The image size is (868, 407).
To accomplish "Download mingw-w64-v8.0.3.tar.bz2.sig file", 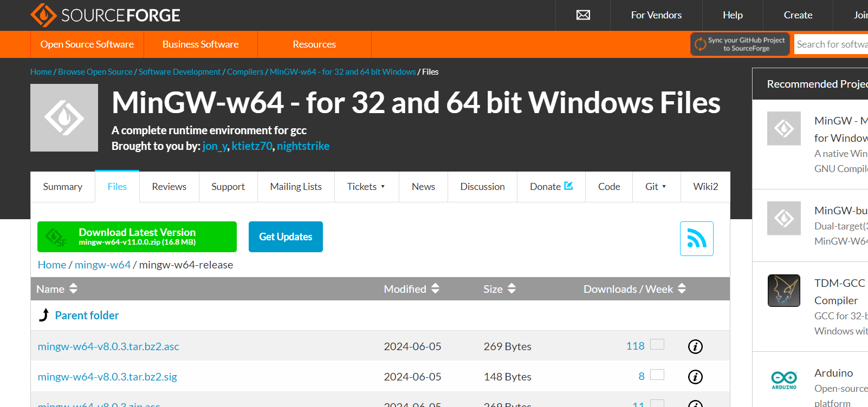I will [107, 377].
